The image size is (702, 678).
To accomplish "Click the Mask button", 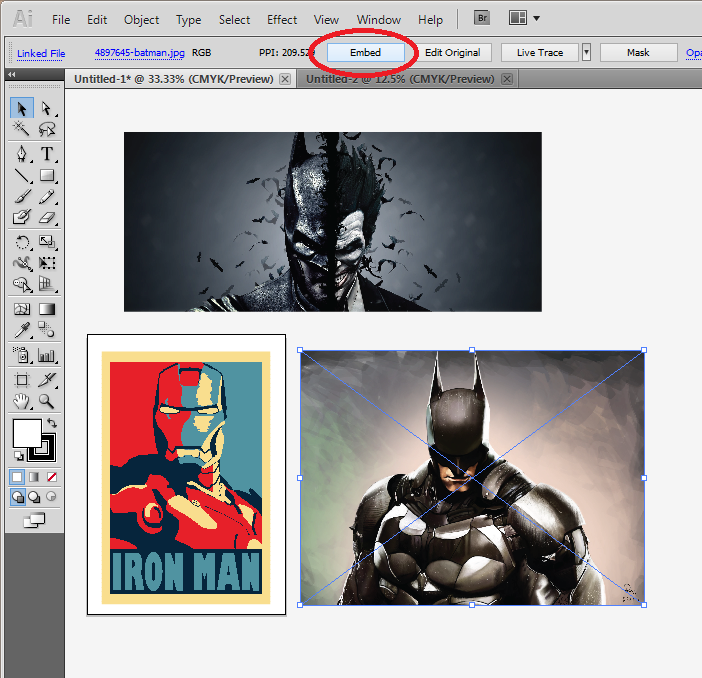I will click(x=638, y=52).
